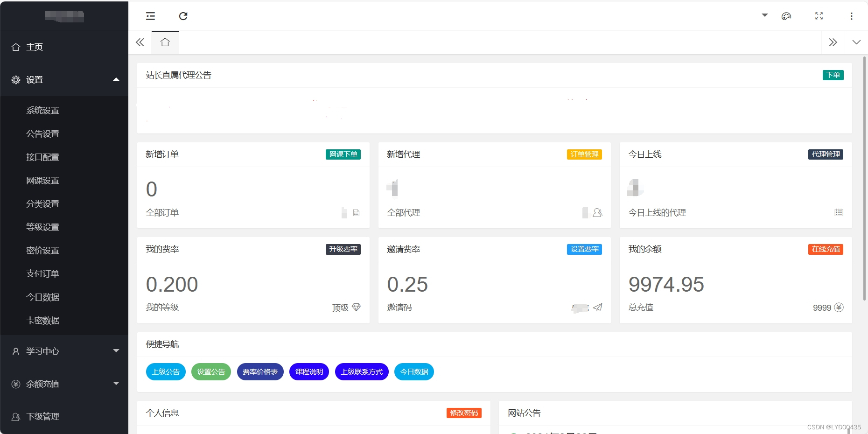
Task: Click the 修改密码 badge
Action: tap(464, 413)
